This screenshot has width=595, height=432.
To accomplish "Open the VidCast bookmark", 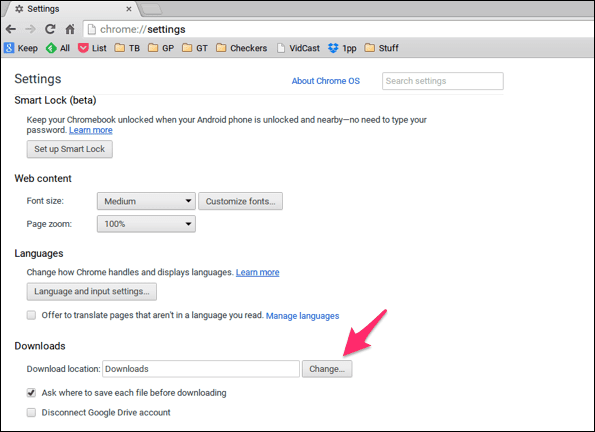I will click(x=298, y=48).
